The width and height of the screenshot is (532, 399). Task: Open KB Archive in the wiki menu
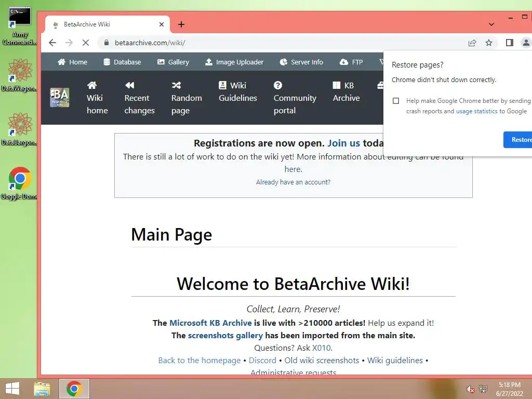click(x=346, y=91)
